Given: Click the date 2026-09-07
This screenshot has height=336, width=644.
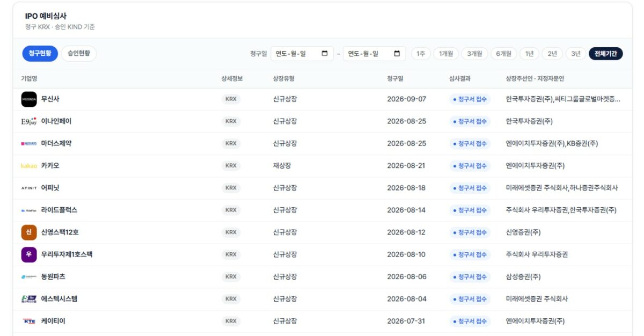Looking at the screenshot, I should [407, 99].
